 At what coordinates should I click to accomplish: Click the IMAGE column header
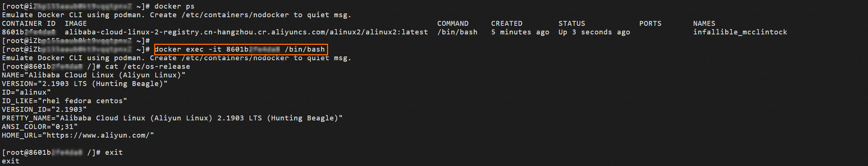pyautogui.click(x=76, y=24)
